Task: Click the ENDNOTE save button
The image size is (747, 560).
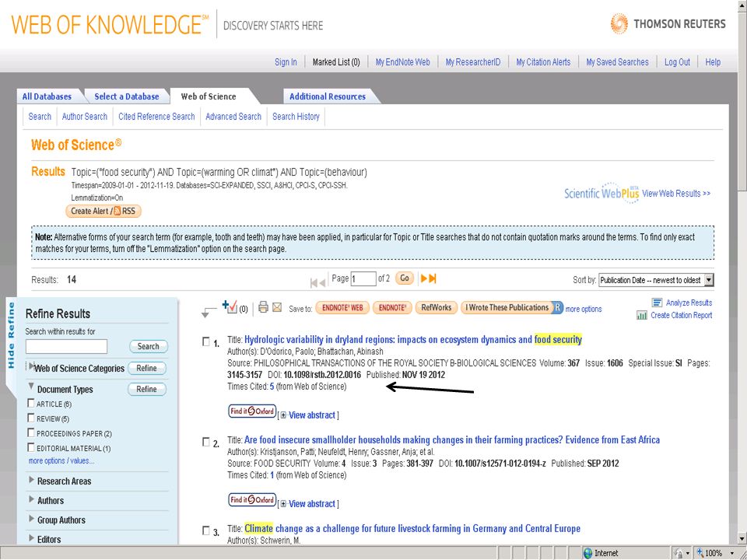Action: pyautogui.click(x=392, y=308)
